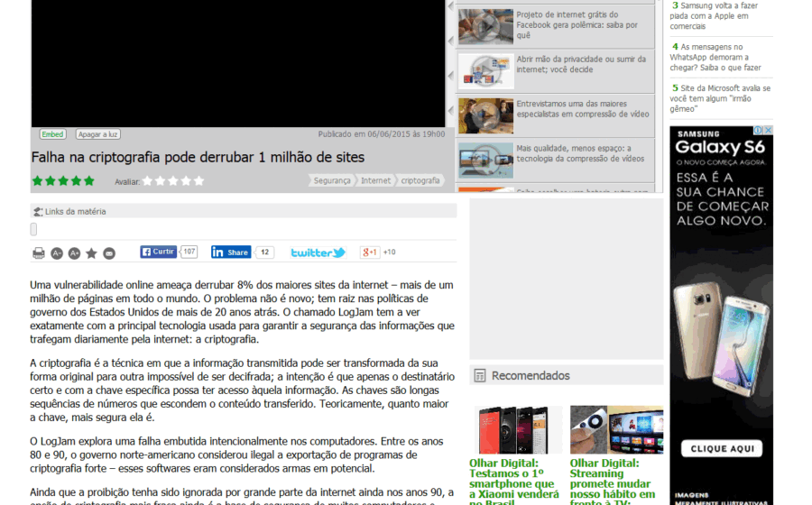Play video Projeto de internet grátis do Facebook
The height and width of the screenshot is (505, 812).
(485, 26)
